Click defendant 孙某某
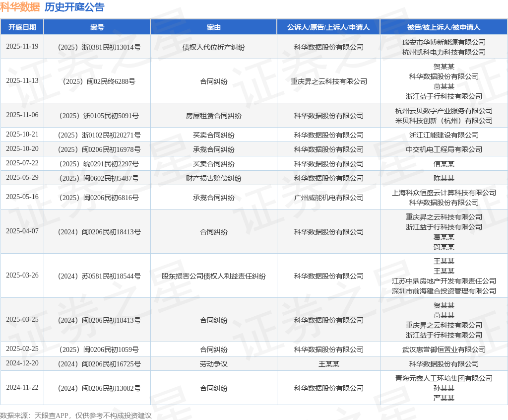This screenshot has width=508, height=420. pyautogui.click(x=444, y=389)
